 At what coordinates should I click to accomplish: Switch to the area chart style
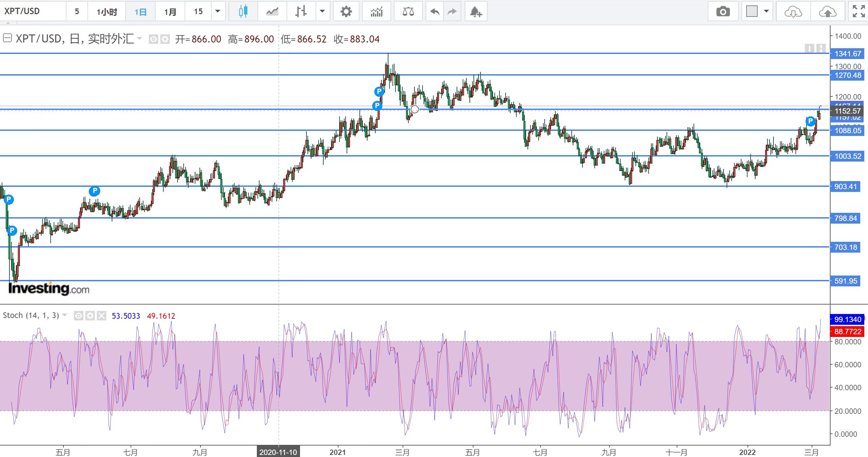(272, 11)
